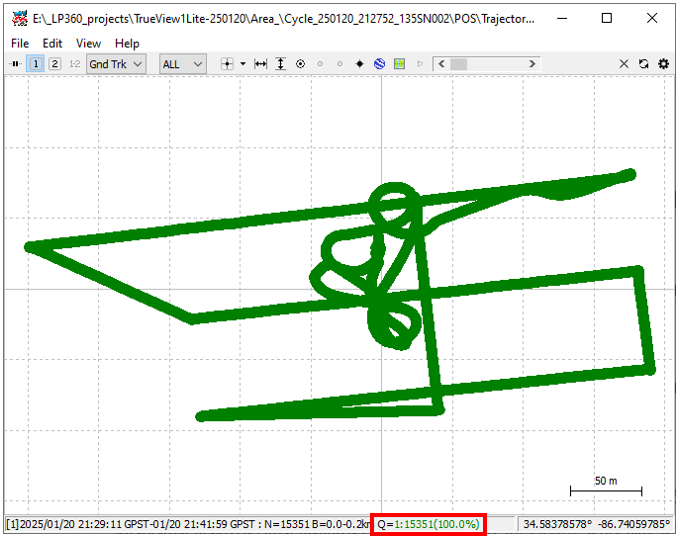Click the Q=1:15351(100.0%) status text

click(x=428, y=524)
